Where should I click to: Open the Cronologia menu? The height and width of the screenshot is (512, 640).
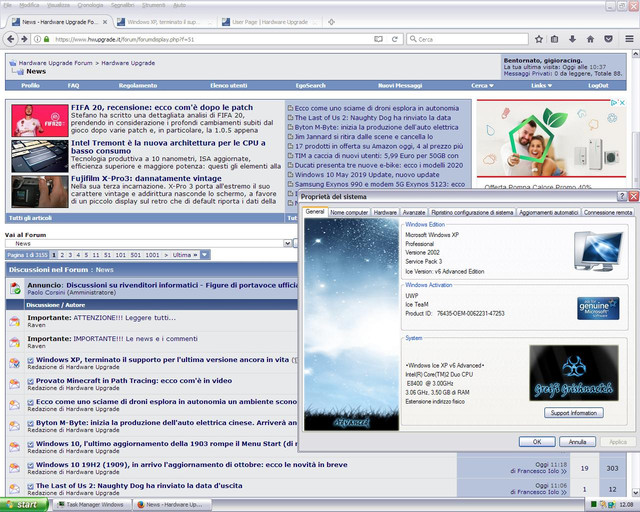pos(90,5)
